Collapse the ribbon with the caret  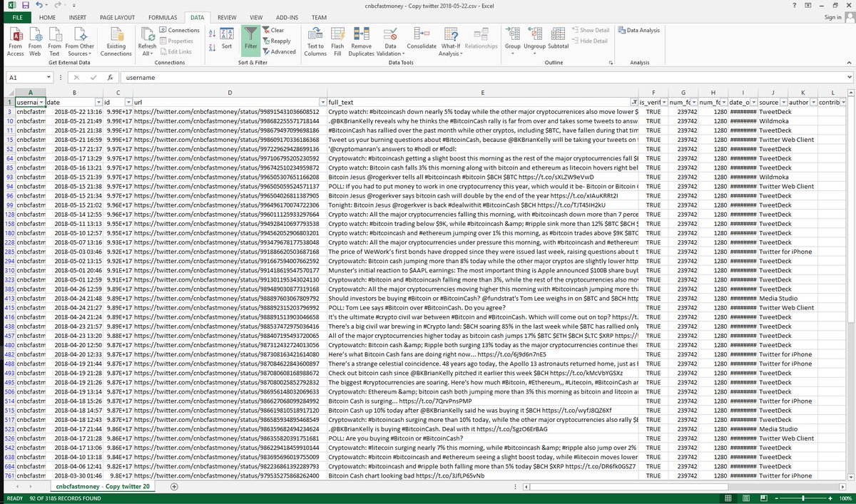pos(849,63)
